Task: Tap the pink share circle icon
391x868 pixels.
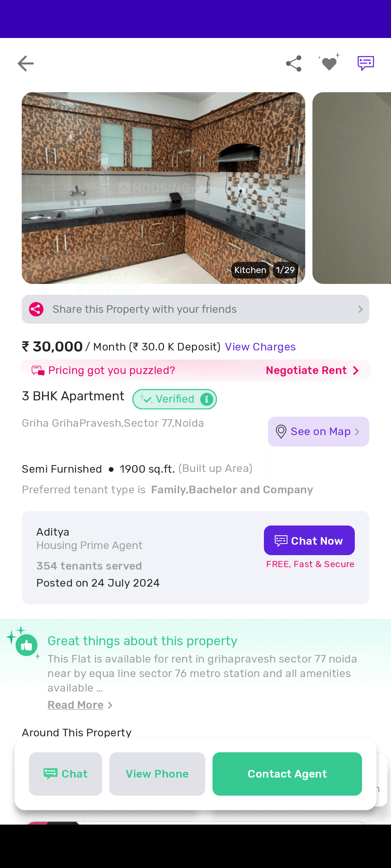Action: click(x=36, y=309)
